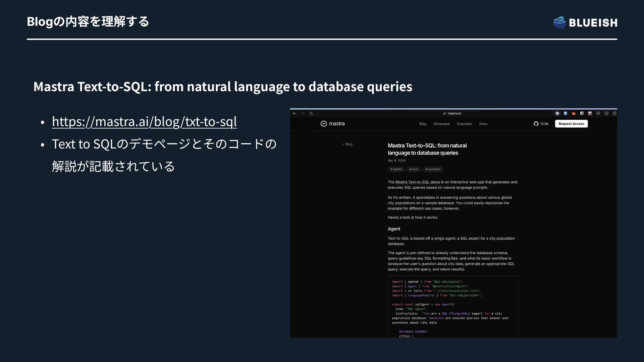This screenshot has height=362, width=644.
Task: Click the Bitwarden shield extension icon
Action: (x=566, y=113)
